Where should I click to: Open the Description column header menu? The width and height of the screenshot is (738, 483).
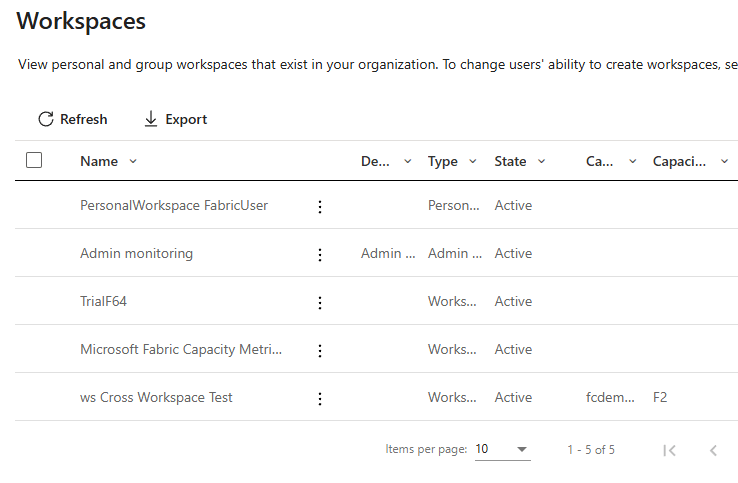pos(407,161)
